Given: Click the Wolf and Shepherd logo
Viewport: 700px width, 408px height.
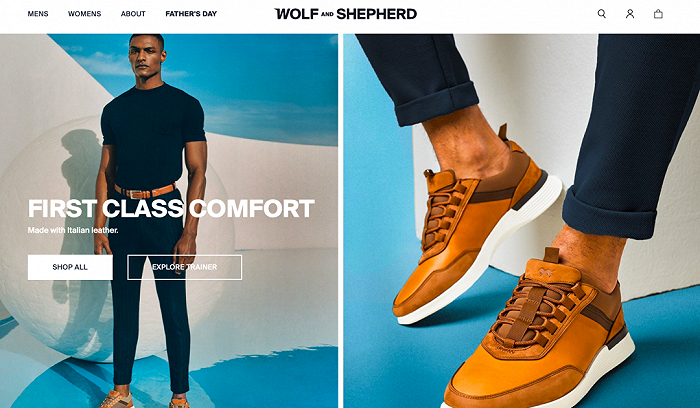Looking at the screenshot, I should [x=345, y=14].
